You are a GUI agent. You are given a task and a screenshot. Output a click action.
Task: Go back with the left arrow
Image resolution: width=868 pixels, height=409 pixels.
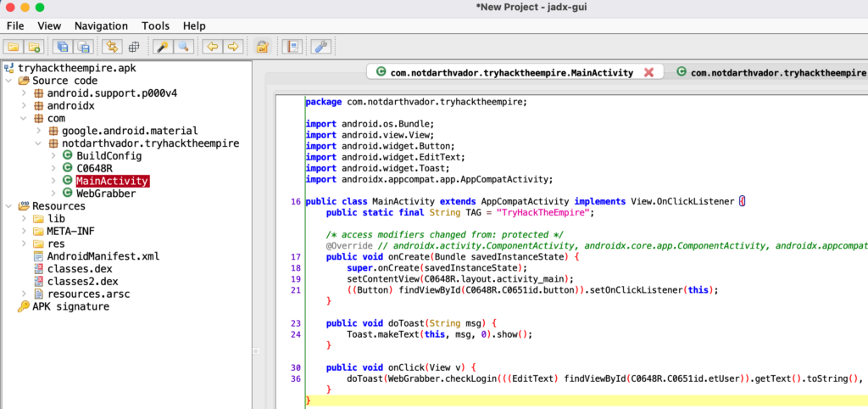tap(212, 47)
